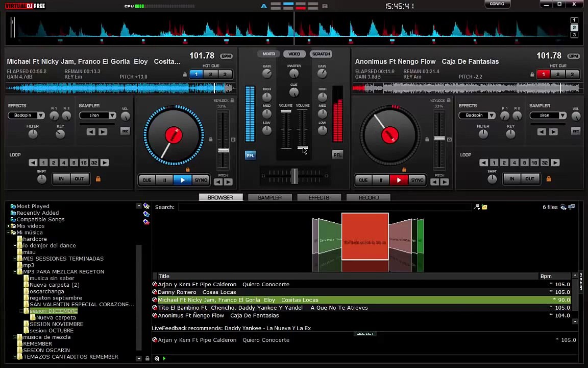
Task: Toggle right deck hot cue lock
Action: click(x=532, y=74)
